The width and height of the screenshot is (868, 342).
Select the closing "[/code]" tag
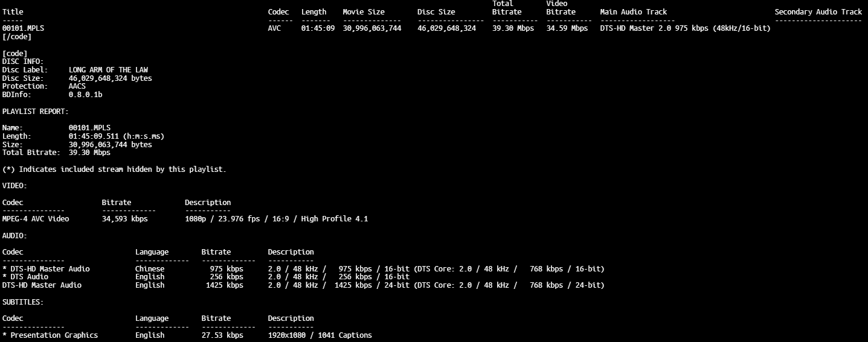click(17, 37)
